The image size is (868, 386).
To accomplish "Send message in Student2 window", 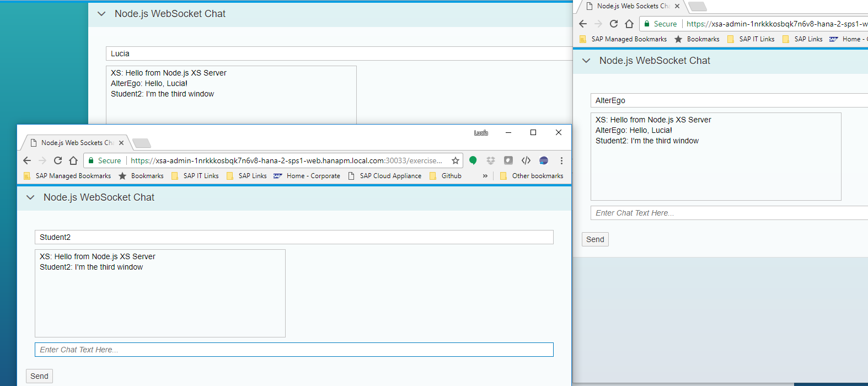I will coord(39,376).
